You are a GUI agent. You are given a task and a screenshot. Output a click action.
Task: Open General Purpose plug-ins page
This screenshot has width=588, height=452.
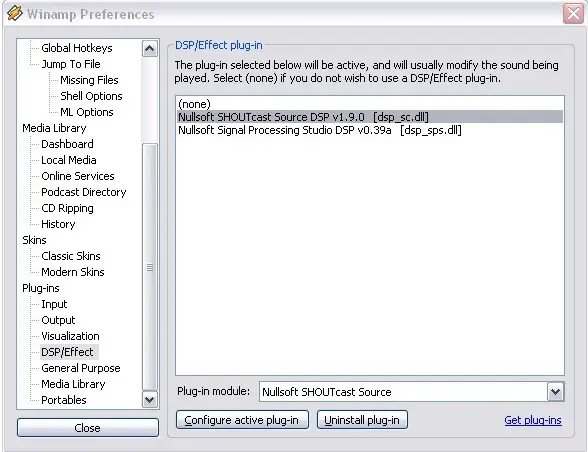coord(81,368)
